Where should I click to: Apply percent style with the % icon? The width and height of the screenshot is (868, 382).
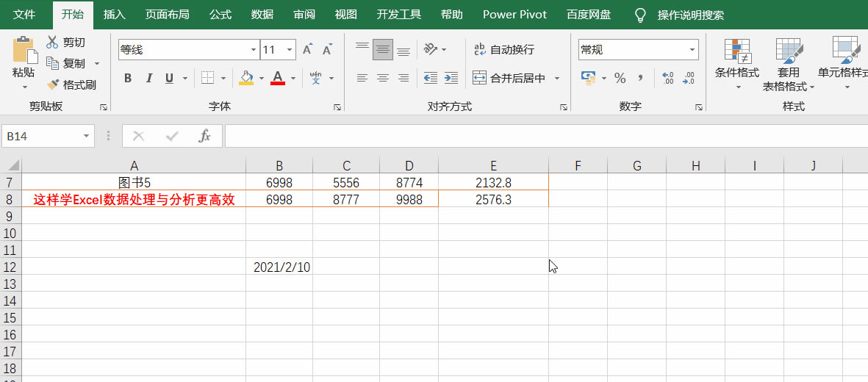coord(620,78)
